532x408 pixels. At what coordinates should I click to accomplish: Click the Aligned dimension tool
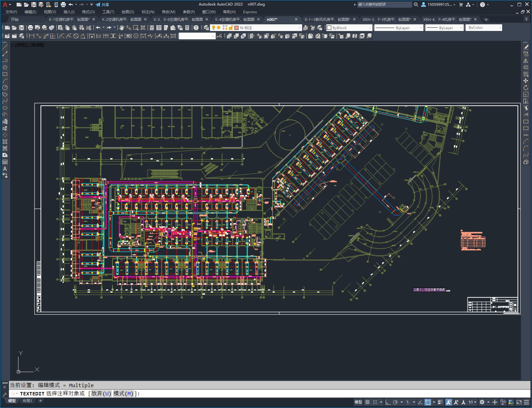pos(38,36)
